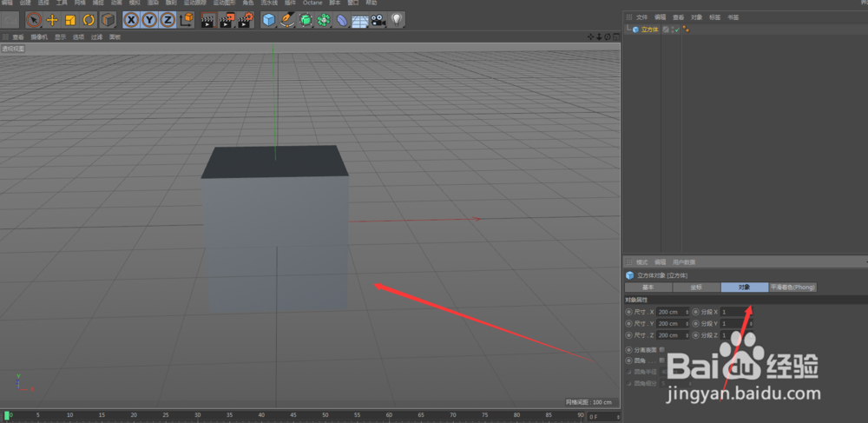Click the recent tools cube icon
The image size is (868, 423).
coord(108,21)
